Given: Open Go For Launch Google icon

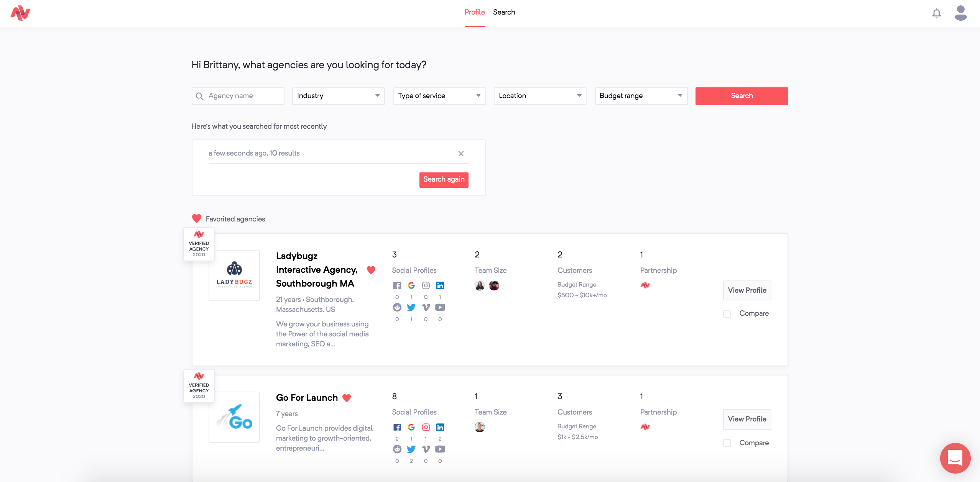Looking at the screenshot, I should coord(411,427).
